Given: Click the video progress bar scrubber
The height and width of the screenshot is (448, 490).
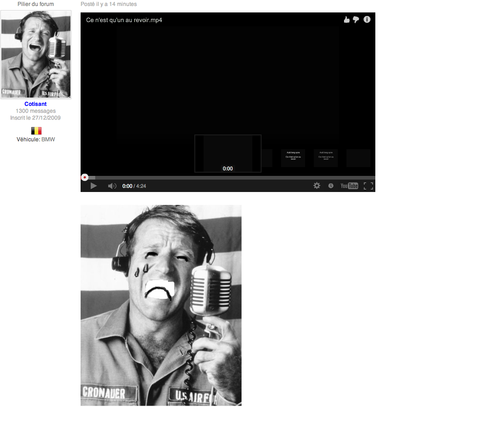Looking at the screenshot, I should [85, 177].
